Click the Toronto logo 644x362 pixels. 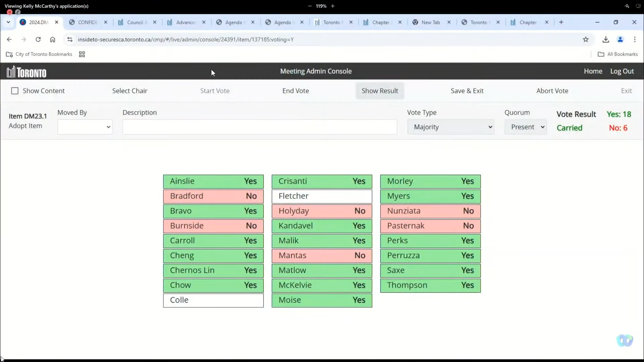coord(26,71)
